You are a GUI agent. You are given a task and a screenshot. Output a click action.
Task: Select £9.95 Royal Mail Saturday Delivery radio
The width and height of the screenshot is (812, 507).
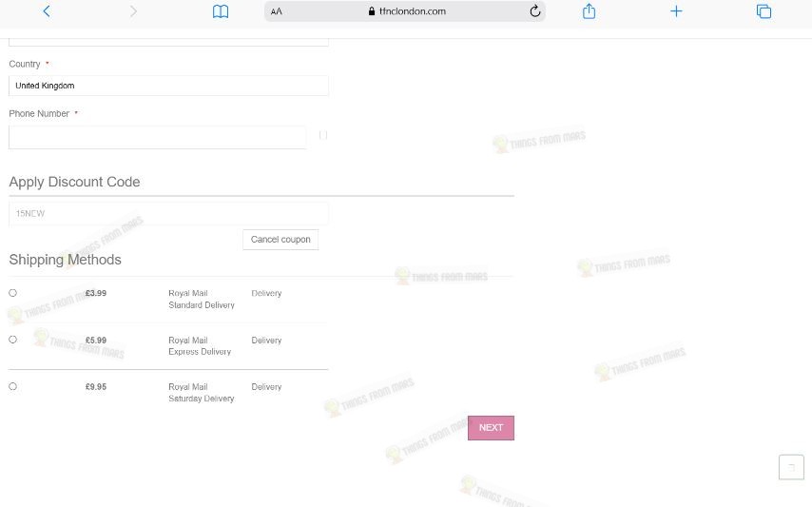coord(13,386)
